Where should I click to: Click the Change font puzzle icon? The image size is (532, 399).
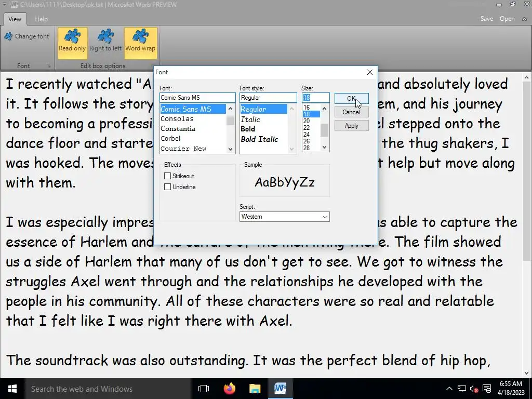(8, 36)
